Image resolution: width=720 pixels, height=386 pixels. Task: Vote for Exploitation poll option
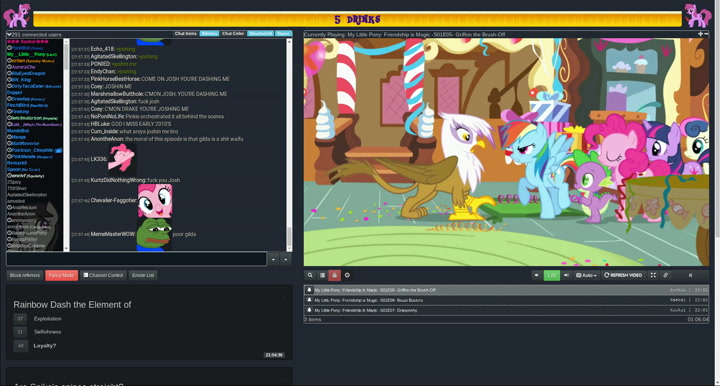coord(21,319)
